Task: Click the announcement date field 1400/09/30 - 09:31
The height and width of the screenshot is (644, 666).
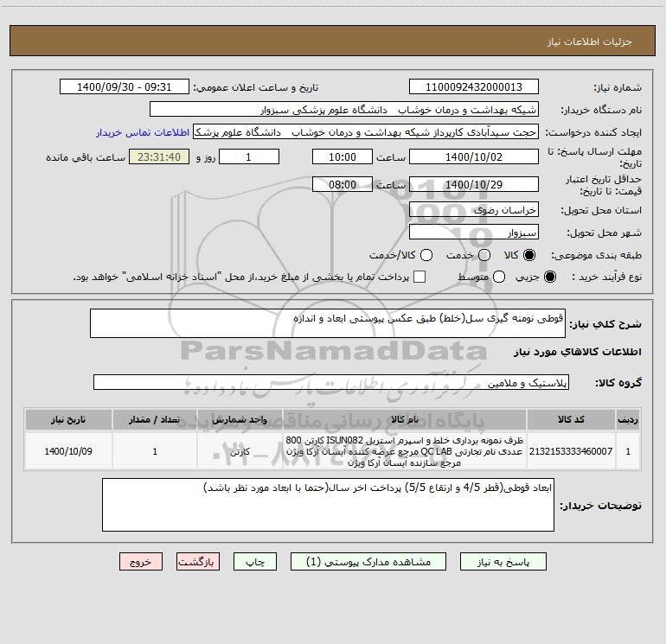Action: point(125,86)
